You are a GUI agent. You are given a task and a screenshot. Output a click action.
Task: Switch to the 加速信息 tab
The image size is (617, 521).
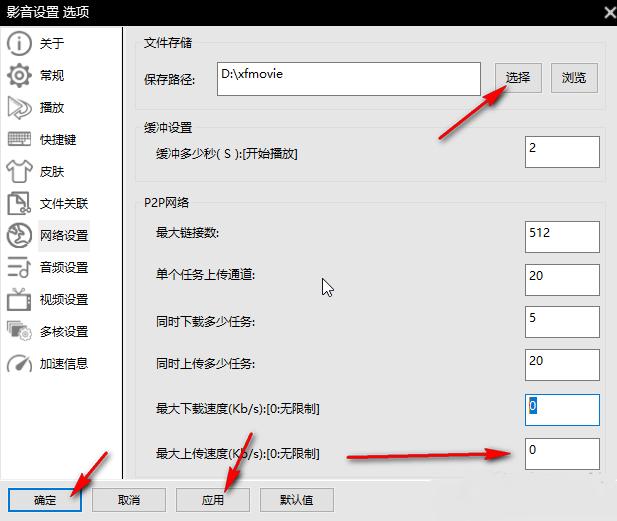coord(63,364)
